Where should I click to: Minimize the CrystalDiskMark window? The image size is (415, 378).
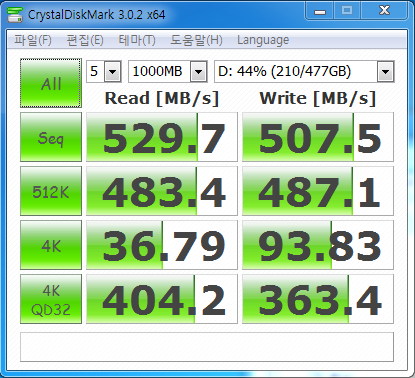point(319,11)
